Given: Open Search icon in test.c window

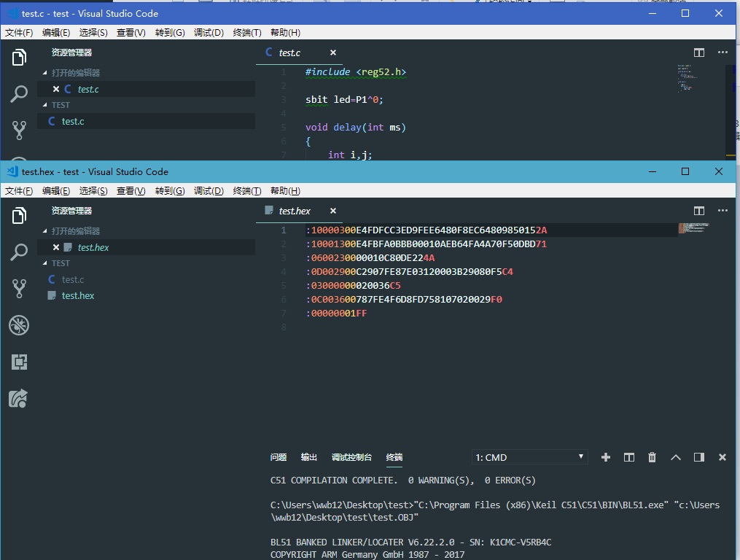Looking at the screenshot, I should (19, 93).
